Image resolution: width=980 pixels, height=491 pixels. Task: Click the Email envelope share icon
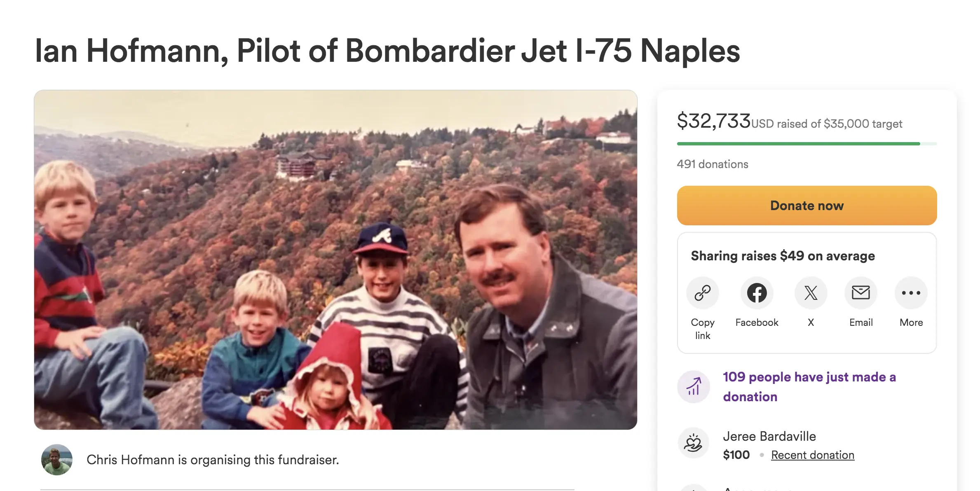(x=860, y=293)
